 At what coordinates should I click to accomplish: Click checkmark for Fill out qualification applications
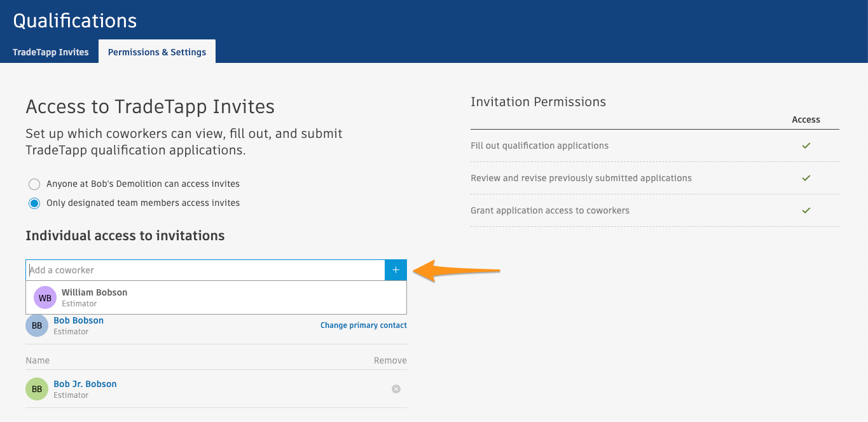[x=806, y=146]
